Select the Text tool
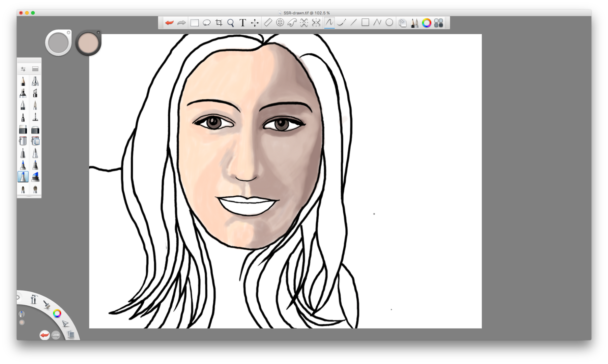 (242, 23)
